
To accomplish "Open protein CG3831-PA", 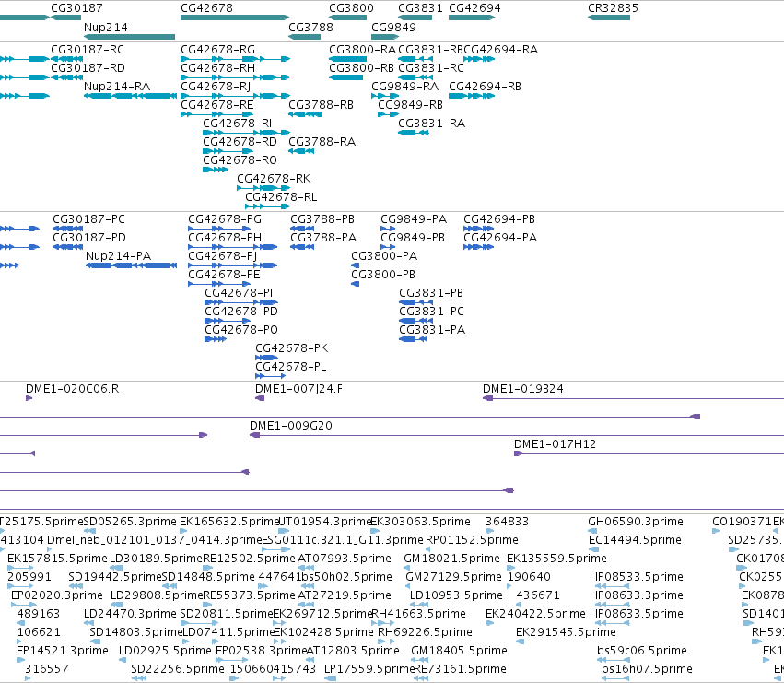I will click(432, 330).
